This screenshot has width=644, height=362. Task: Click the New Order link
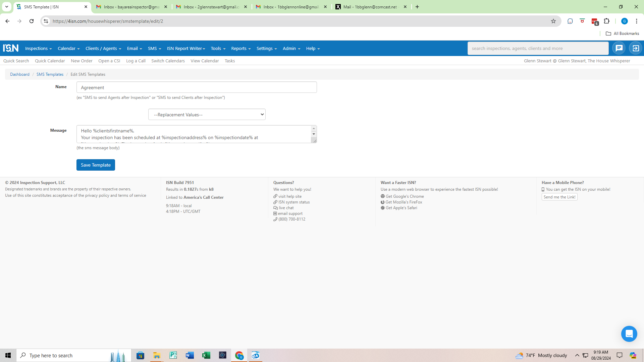point(82,61)
